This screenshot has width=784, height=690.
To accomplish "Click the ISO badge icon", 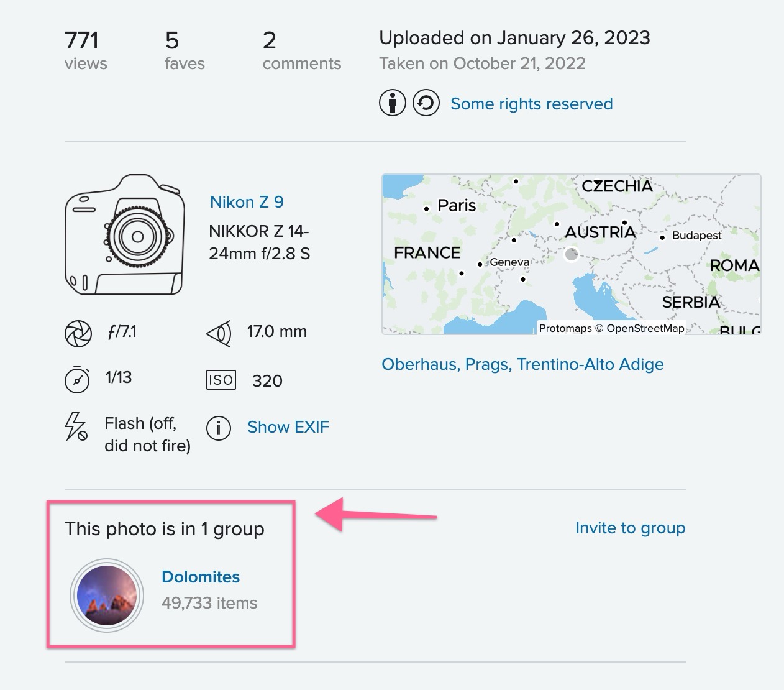I will [x=221, y=380].
